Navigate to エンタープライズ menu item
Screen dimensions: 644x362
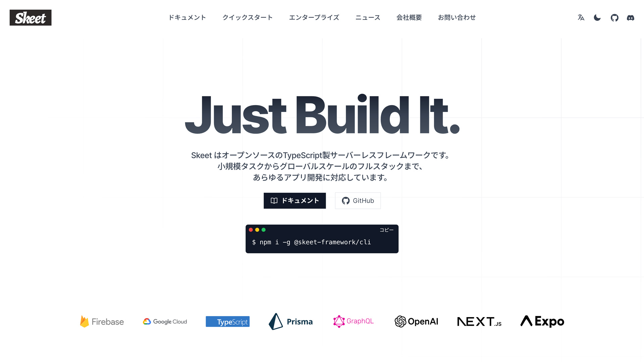coord(314,17)
